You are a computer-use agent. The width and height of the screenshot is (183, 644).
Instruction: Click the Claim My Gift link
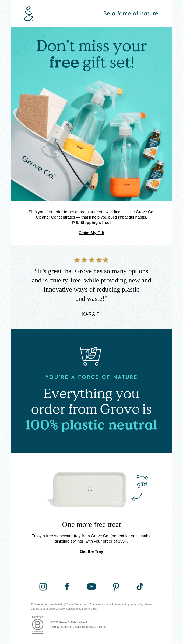[91, 233]
